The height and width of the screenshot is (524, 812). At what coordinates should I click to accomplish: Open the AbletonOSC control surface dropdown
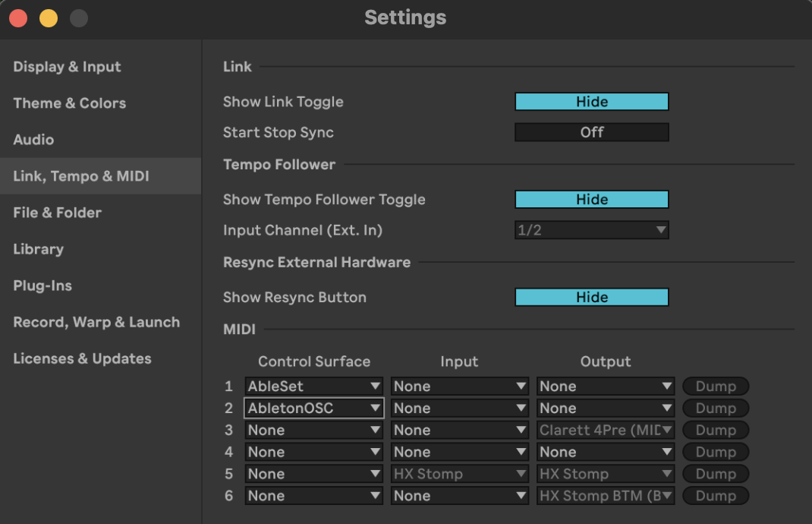coord(313,408)
